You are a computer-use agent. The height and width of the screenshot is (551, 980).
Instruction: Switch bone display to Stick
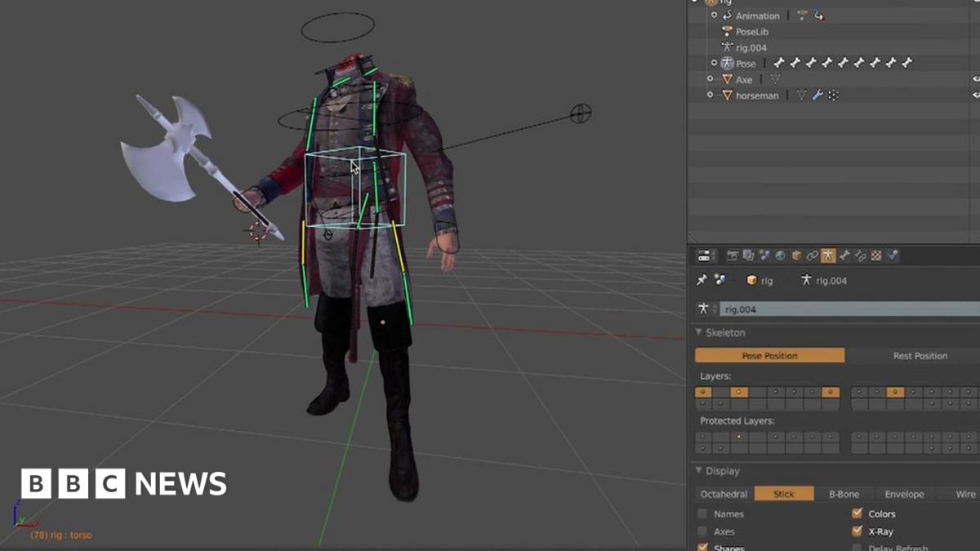(784, 494)
